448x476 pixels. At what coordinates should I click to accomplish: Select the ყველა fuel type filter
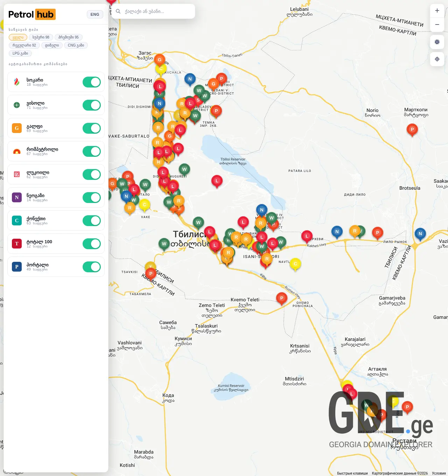18,37
